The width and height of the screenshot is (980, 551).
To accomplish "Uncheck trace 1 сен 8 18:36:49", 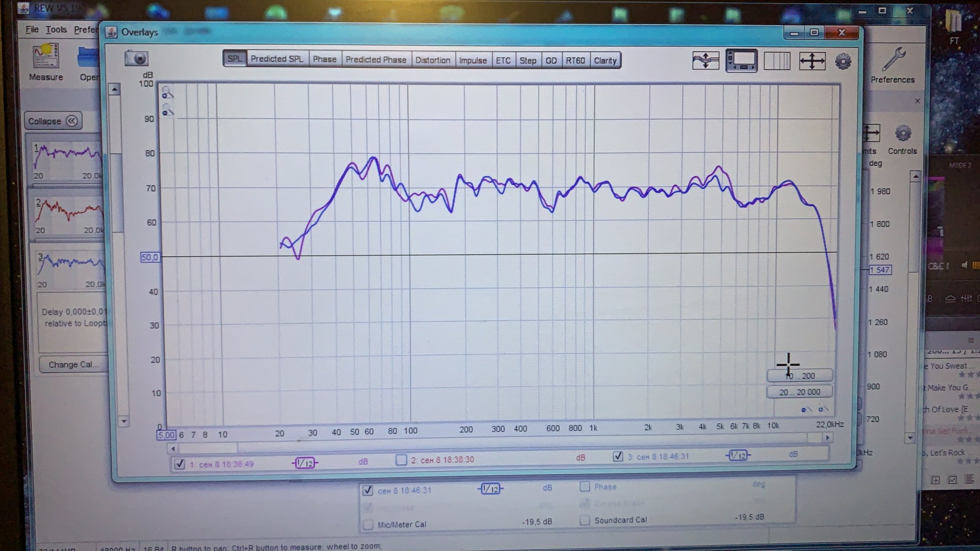I will [179, 463].
